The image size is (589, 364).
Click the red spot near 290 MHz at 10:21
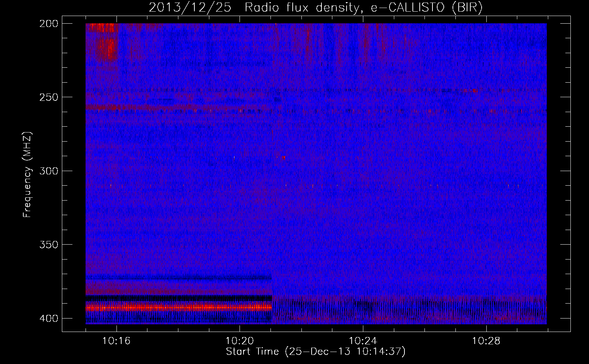tap(284, 158)
